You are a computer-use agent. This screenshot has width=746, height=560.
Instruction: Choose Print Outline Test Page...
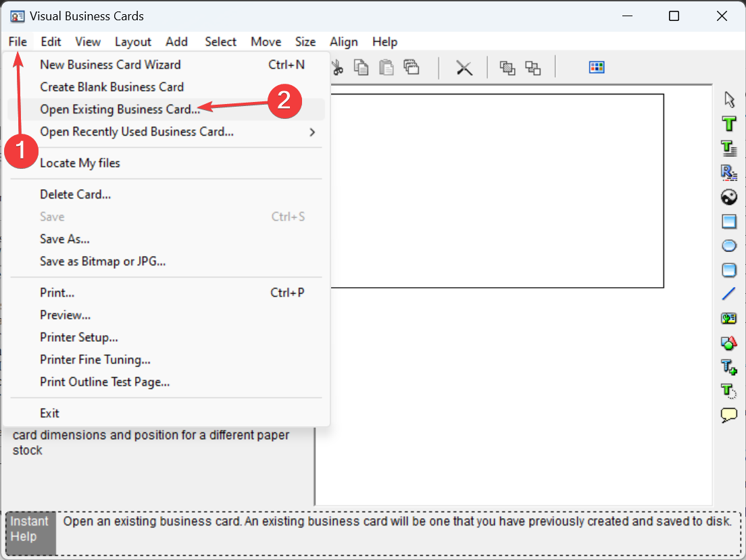tap(166, 382)
